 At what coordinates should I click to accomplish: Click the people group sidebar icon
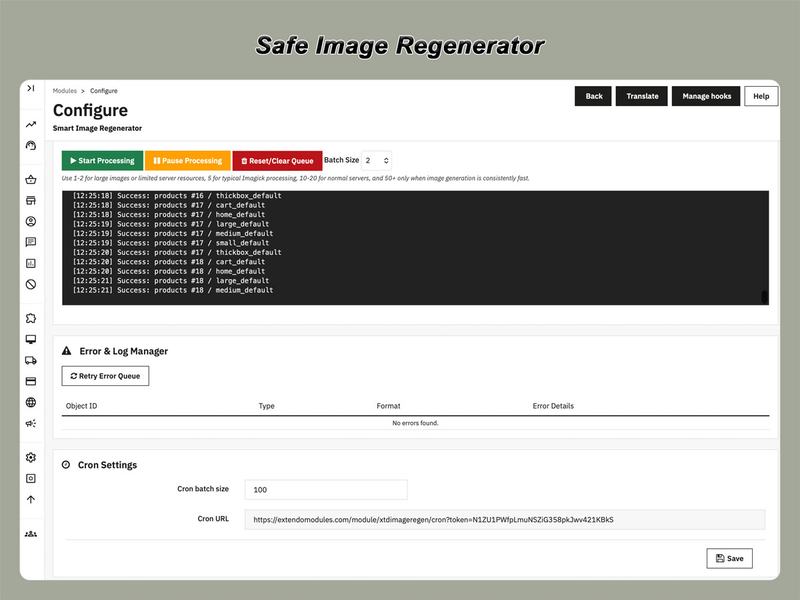(31, 534)
